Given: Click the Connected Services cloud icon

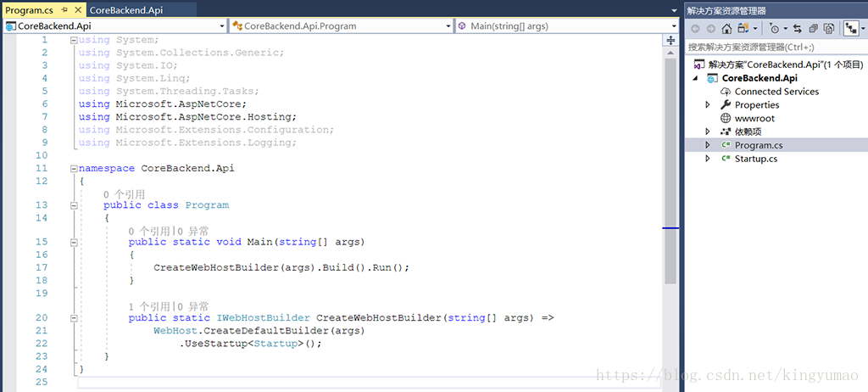Looking at the screenshot, I should click(x=726, y=92).
